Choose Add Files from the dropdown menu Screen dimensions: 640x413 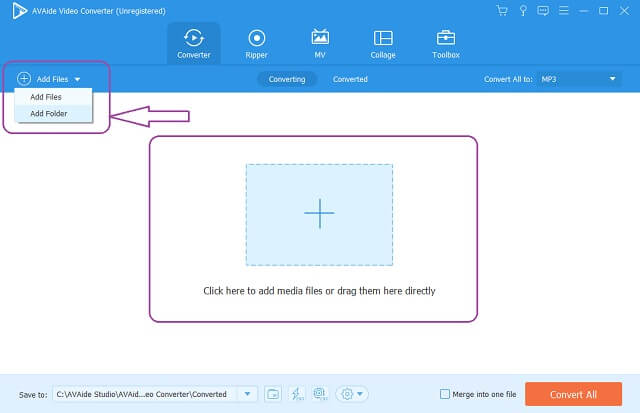coord(53,97)
